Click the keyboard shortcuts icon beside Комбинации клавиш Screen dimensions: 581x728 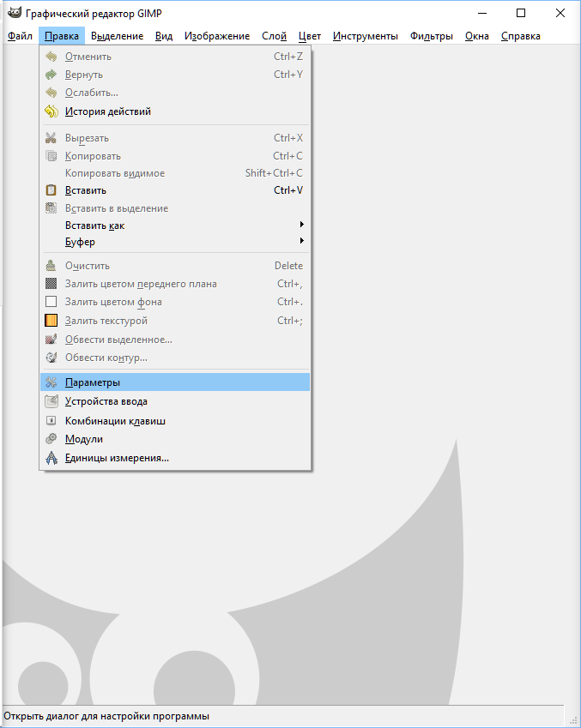click(x=51, y=421)
